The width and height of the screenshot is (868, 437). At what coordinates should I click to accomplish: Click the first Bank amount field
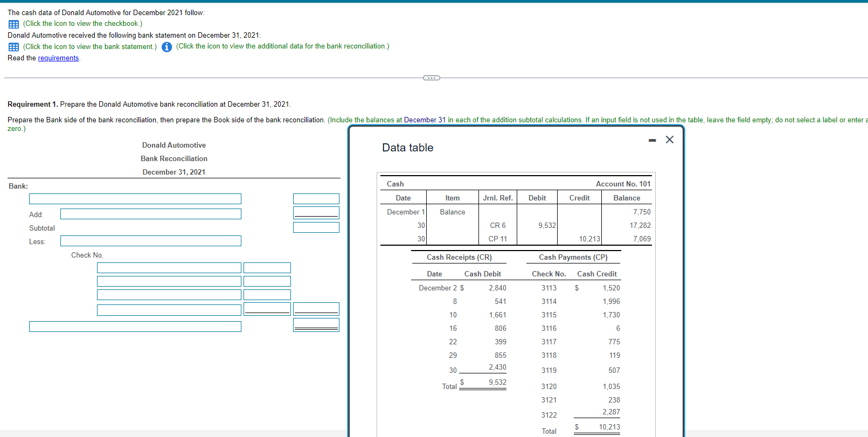(x=316, y=199)
